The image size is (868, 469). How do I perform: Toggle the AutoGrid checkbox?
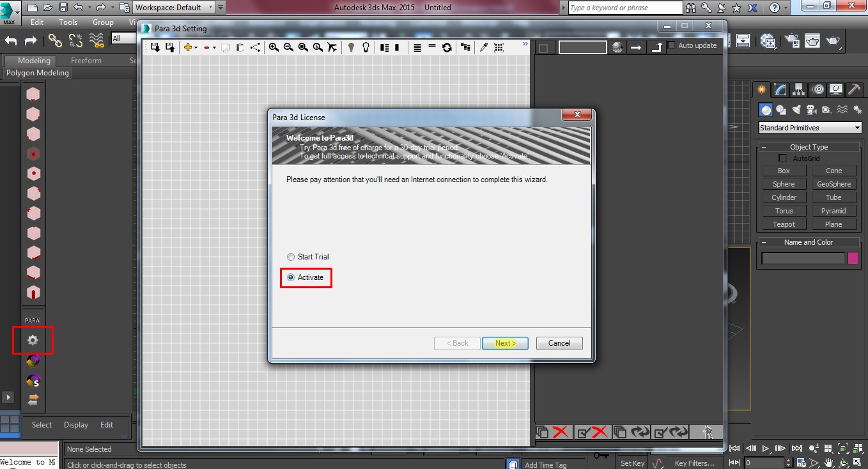coord(783,158)
